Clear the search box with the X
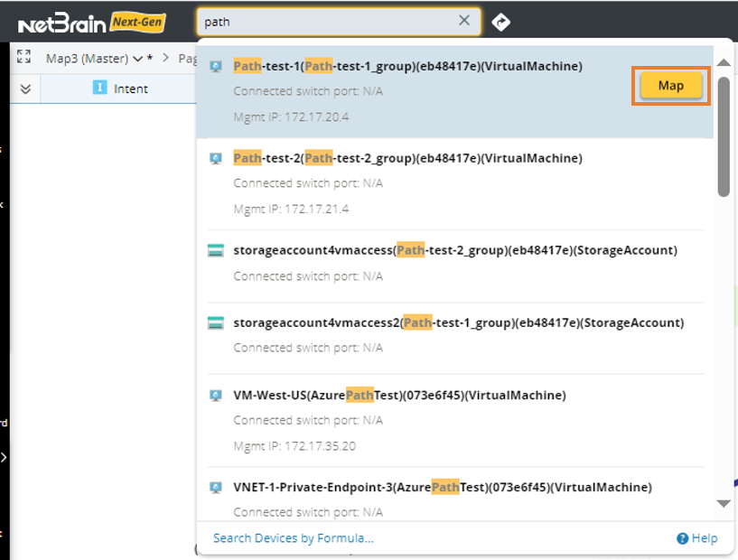 (464, 21)
